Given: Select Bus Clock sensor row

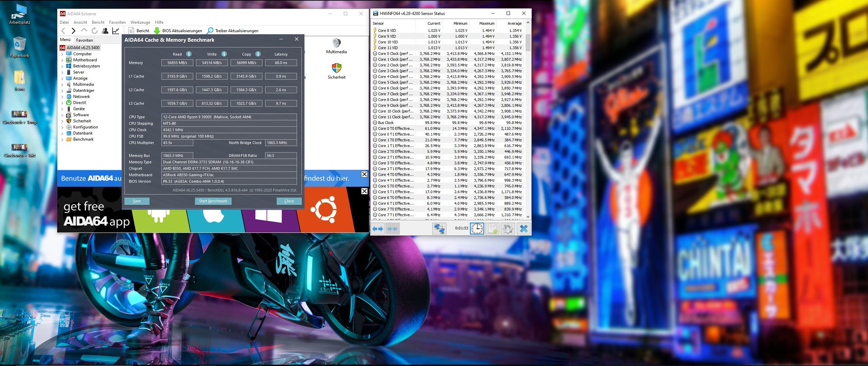Looking at the screenshot, I should pyautogui.click(x=448, y=123).
